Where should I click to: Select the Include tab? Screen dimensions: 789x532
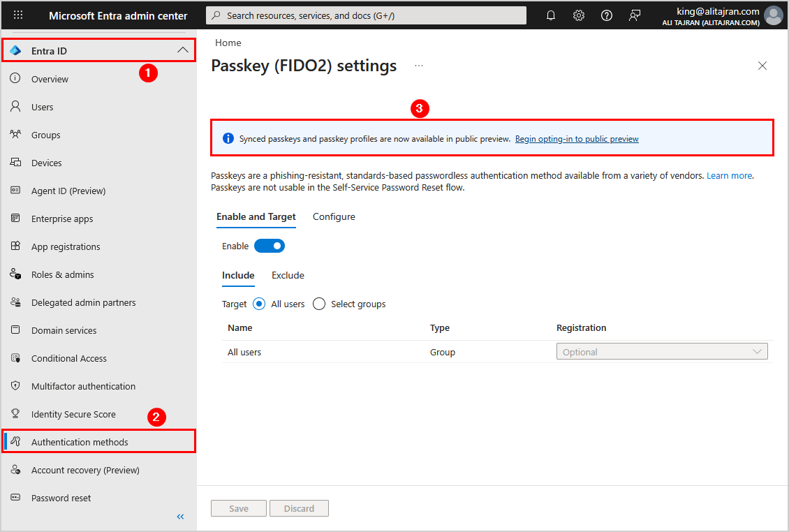(x=238, y=275)
